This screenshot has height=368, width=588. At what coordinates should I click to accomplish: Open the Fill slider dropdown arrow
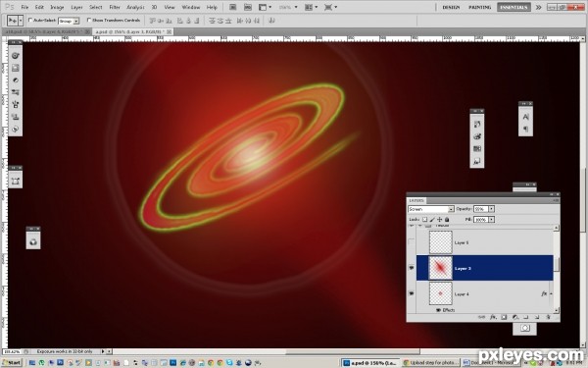(491, 219)
